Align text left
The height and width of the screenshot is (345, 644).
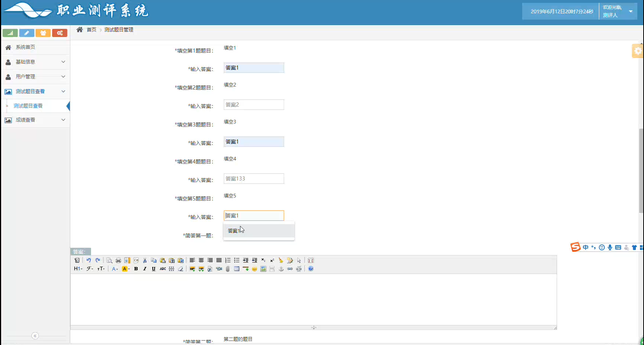coord(192,260)
